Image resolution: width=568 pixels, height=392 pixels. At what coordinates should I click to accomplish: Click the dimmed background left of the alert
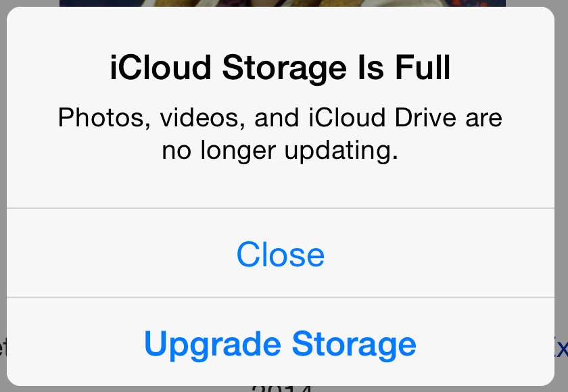(3, 181)
